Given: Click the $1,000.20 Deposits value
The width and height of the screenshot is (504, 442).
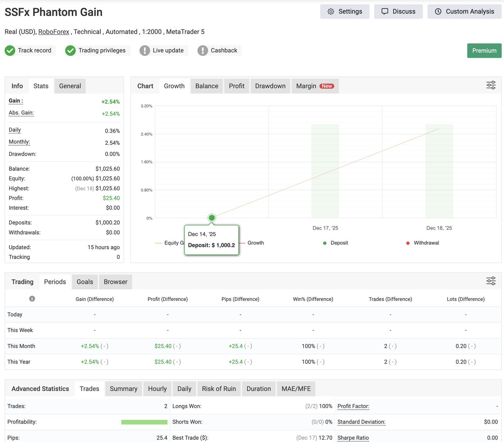Looking at the screenshot, I should pyautogui.click(x=108, y=222).
